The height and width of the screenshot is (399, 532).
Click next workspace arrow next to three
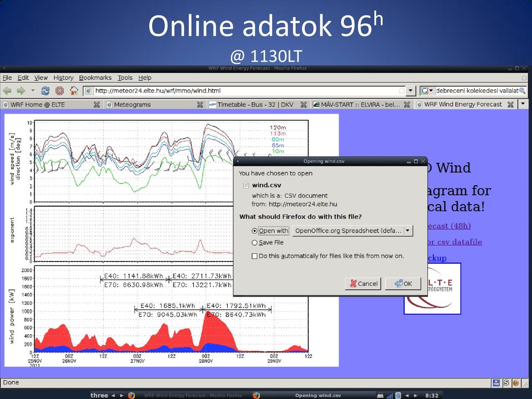click(x=121, y=395)
